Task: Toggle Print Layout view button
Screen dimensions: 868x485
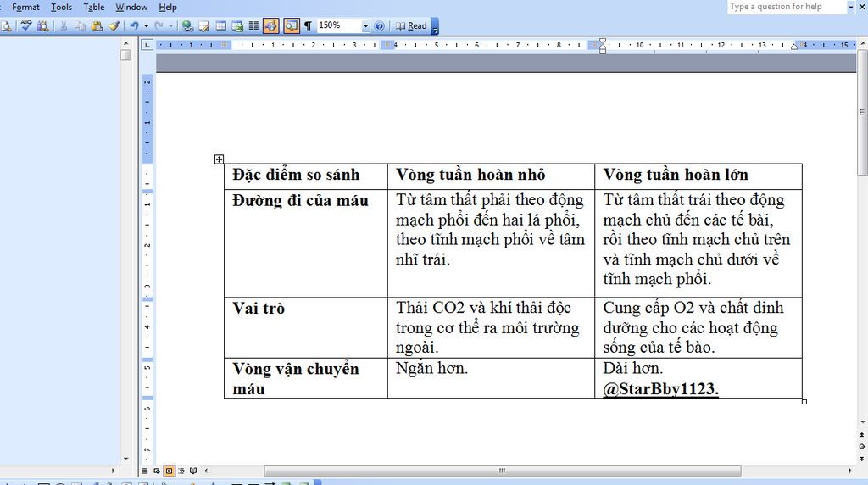Action: [169, 471]
